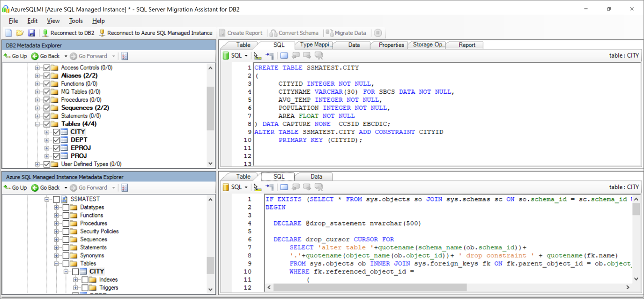Launch the Convert Schema action
The height and width of the screenshot is (299, 644).
tap(294, 33)
